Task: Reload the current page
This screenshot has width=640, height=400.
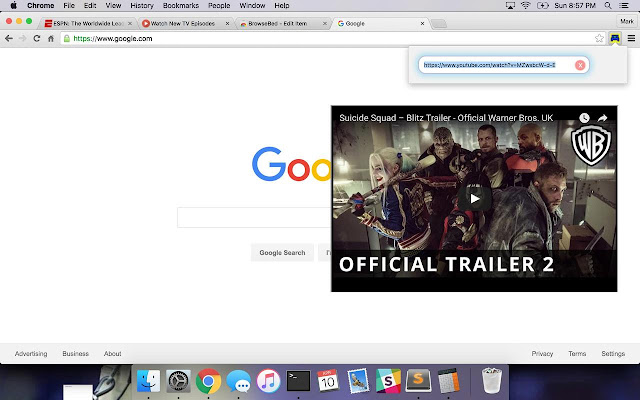Action: click(x=37, y=38)
